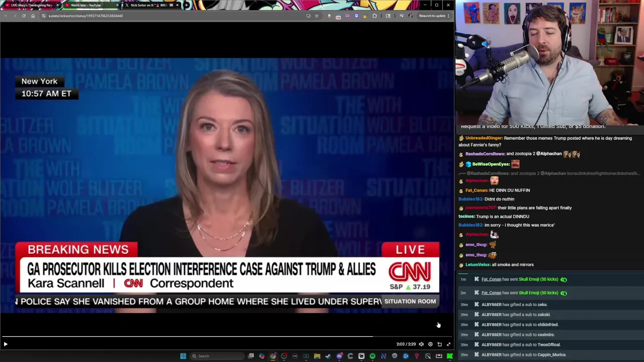Mute the video volume
644x362 pixels.
(x=421, y=344)
